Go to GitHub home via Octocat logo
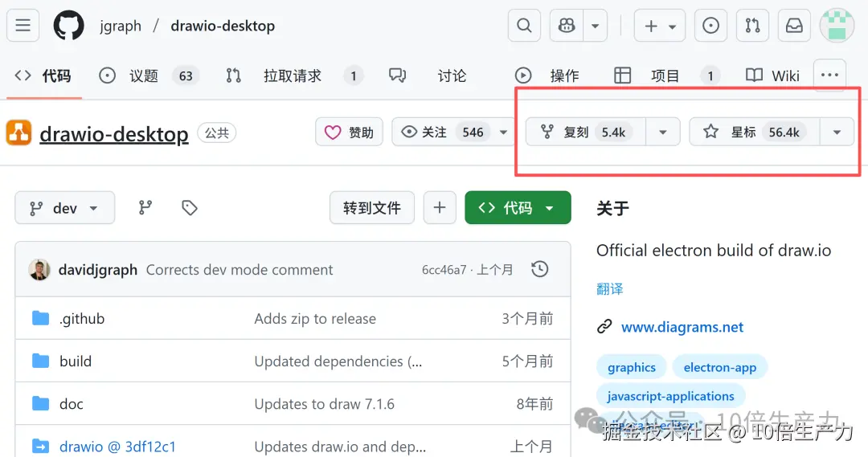The image size is (868, 457). [68, 26]
